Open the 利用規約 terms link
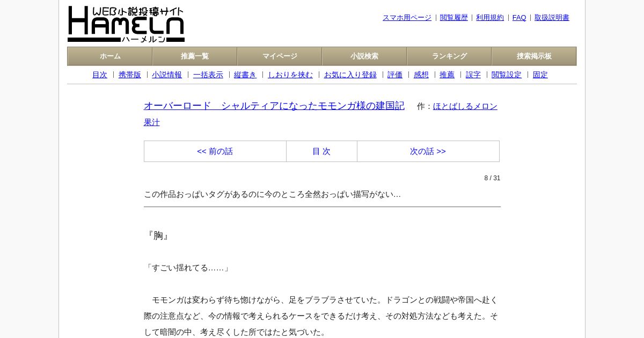 [490, 18]
